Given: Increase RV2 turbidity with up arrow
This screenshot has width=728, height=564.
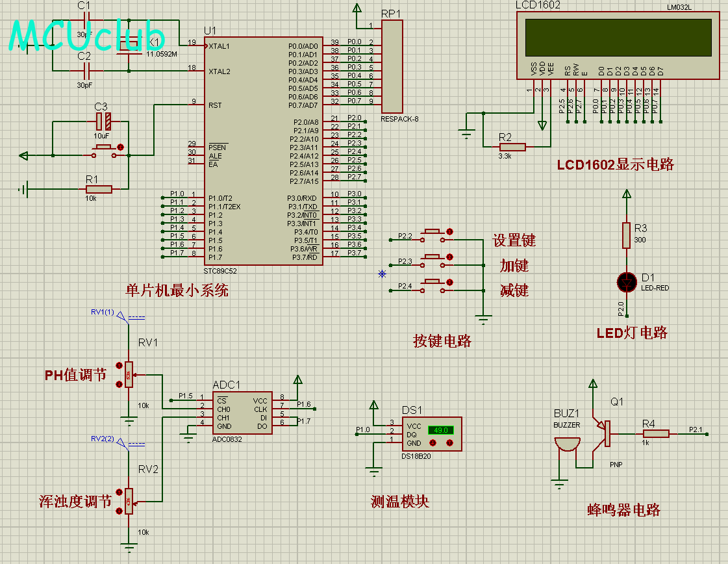Looking at the screenshot, I should [119, 492].
